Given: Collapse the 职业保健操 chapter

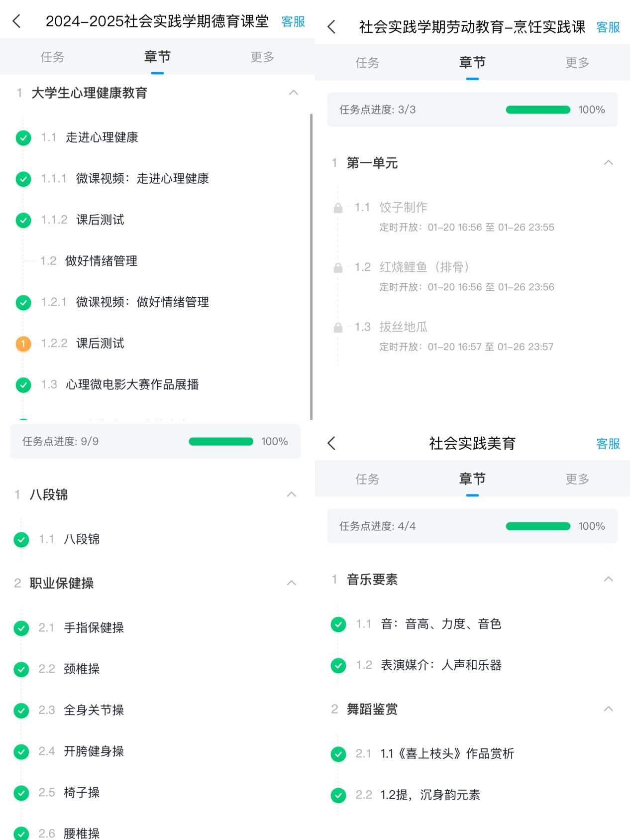Looking at the screenshot, I should [x=292, y=583].
